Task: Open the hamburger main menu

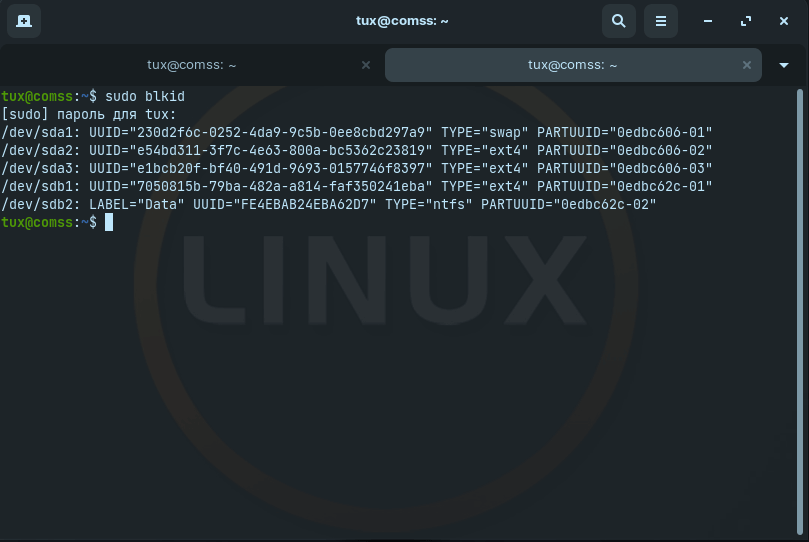Action: (660, 20)
